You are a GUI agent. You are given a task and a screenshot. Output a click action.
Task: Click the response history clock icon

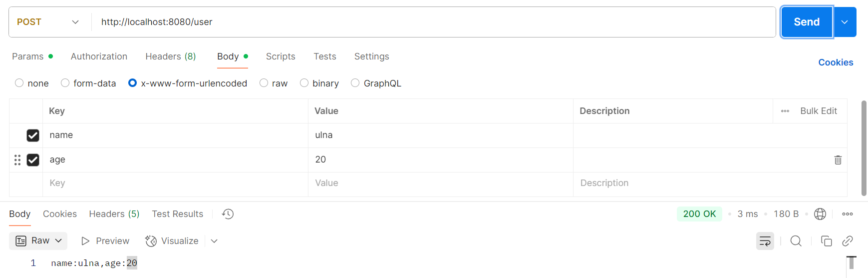point(228,214)
